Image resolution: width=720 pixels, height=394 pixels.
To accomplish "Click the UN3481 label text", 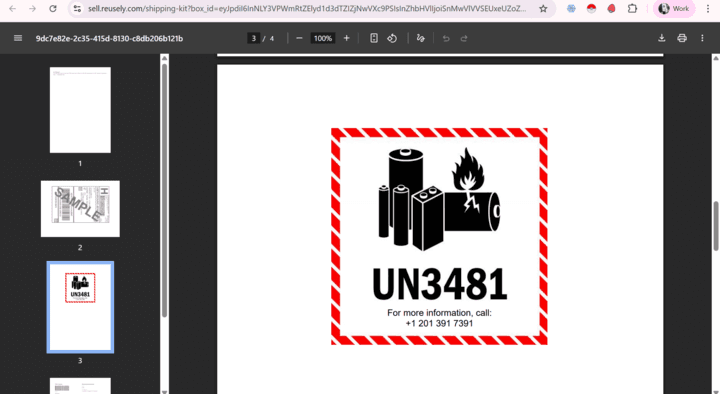I will 439,284.
